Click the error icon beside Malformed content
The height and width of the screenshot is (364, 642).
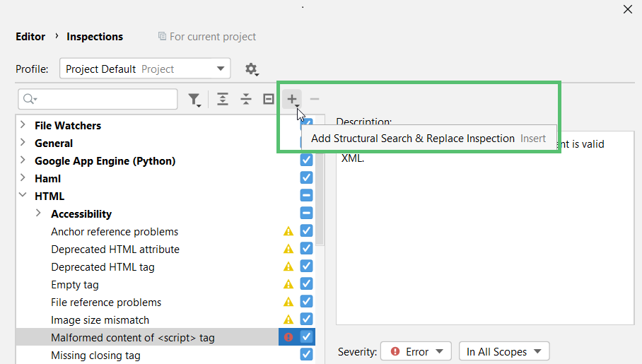288,338
